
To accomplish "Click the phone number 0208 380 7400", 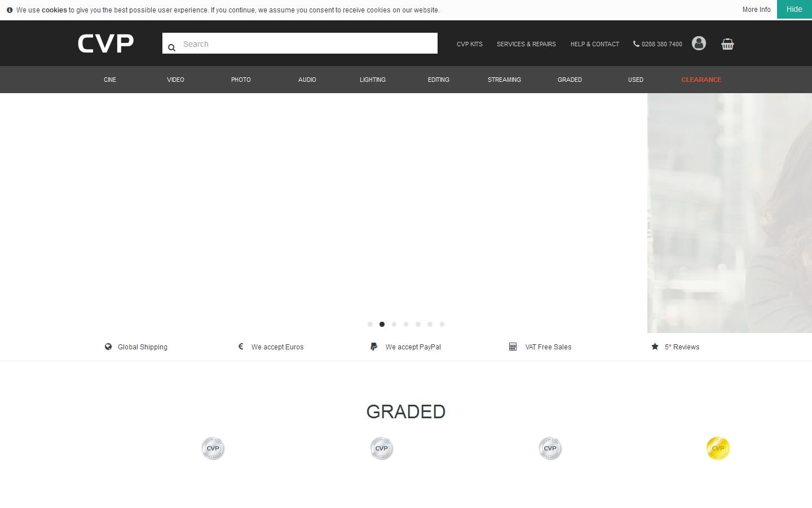I will (x=657, y=44).
